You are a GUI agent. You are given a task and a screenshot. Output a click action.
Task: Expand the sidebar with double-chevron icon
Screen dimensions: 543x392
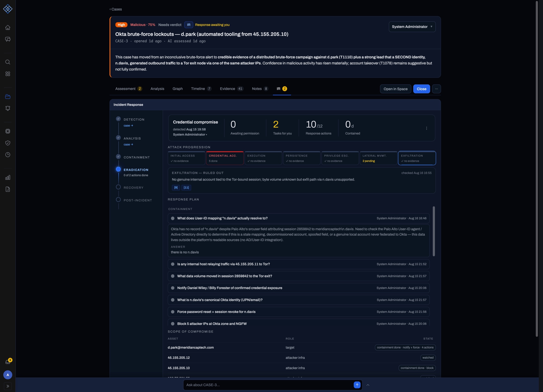pos(8,386)
